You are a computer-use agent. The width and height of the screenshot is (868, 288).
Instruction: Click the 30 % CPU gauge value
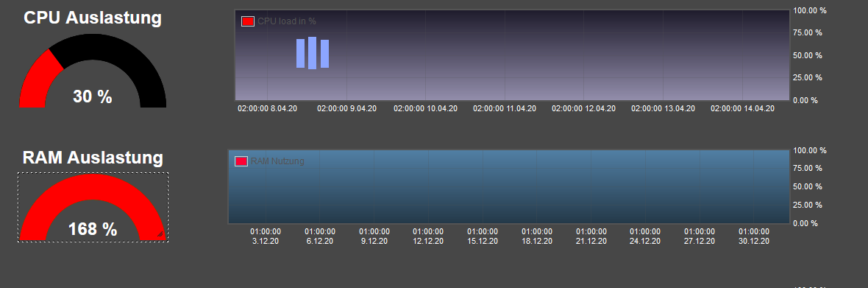click(93, 97)
